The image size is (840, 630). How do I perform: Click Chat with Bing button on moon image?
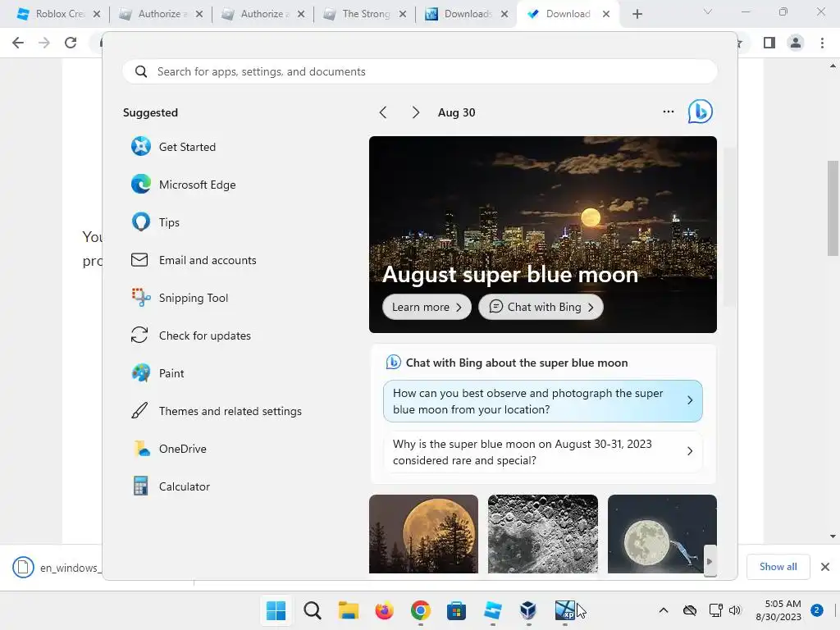[541, 307]
